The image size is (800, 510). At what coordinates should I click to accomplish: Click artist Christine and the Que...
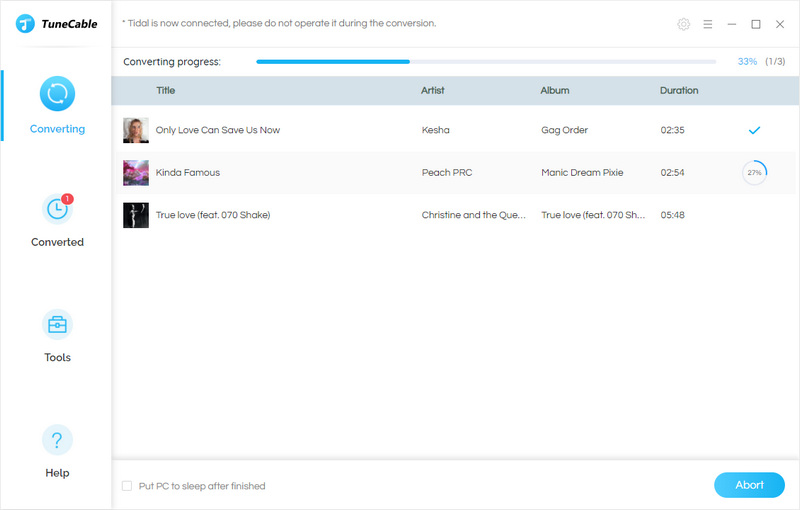pos(473,215)
